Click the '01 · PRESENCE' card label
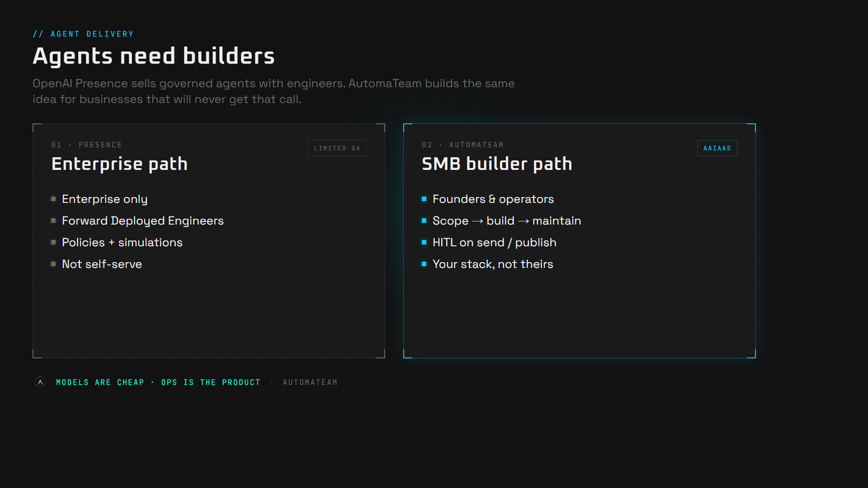 (x=86, y=145)
